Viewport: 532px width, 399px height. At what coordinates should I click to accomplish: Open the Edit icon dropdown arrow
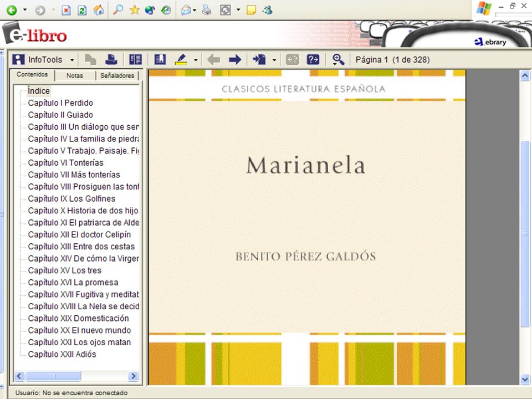click(x=238, y=10)
